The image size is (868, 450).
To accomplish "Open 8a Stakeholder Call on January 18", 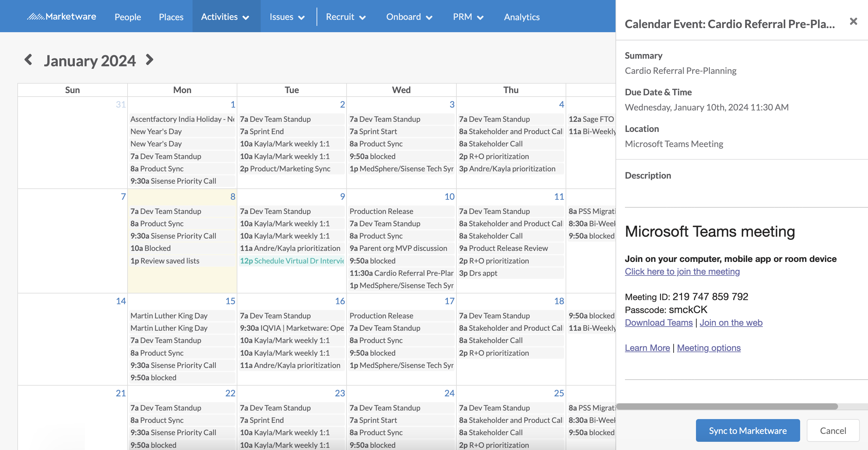I will (510, 340).
